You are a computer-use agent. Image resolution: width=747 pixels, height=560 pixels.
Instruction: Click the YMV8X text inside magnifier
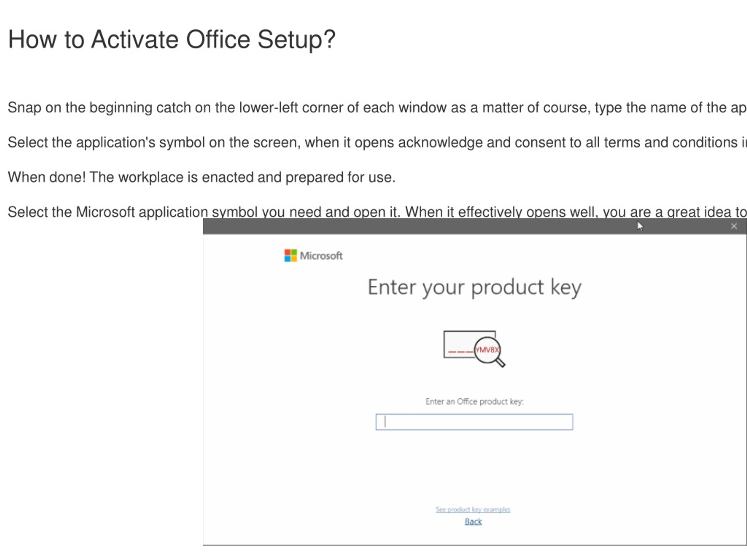[x=487, y=350]
